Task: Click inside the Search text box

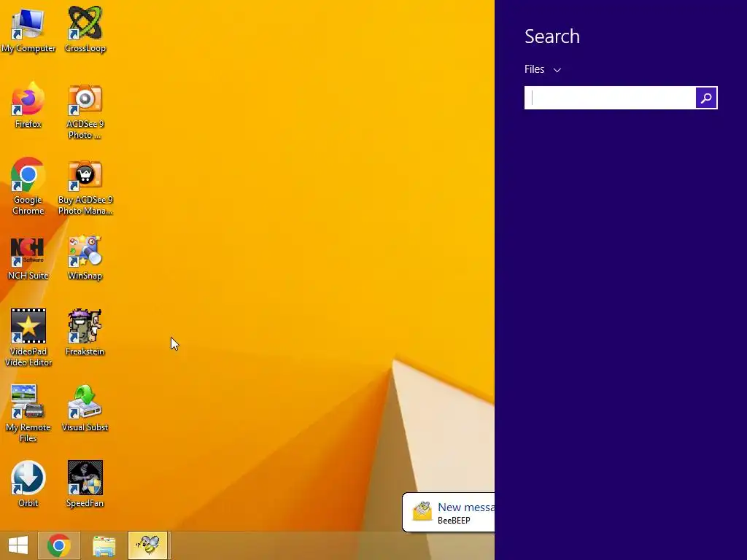Action: point(610,98)
